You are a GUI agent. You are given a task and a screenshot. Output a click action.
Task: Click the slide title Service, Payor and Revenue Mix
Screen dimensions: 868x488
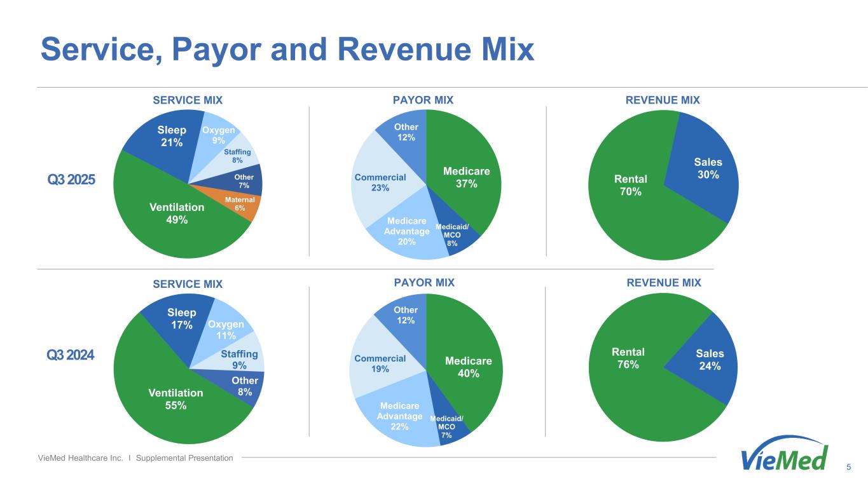tap(287, 50)
